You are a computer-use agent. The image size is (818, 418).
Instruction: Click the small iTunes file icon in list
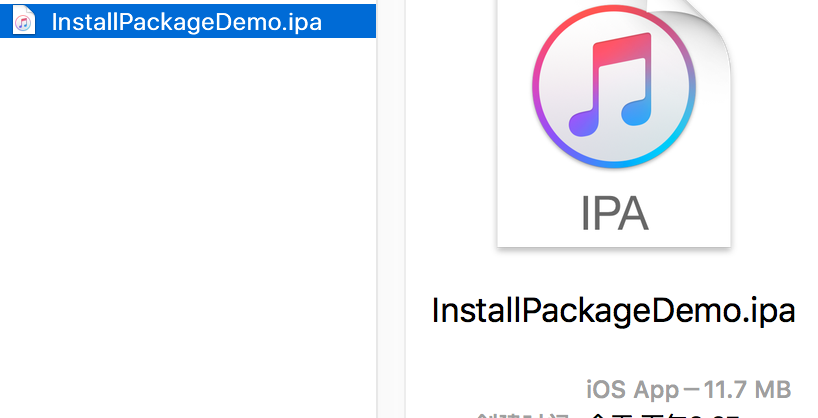pyautogui.click(x=23, y=20)
